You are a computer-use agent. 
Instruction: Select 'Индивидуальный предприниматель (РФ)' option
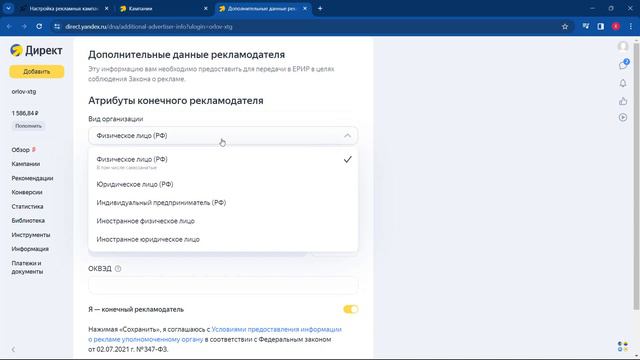223,202
